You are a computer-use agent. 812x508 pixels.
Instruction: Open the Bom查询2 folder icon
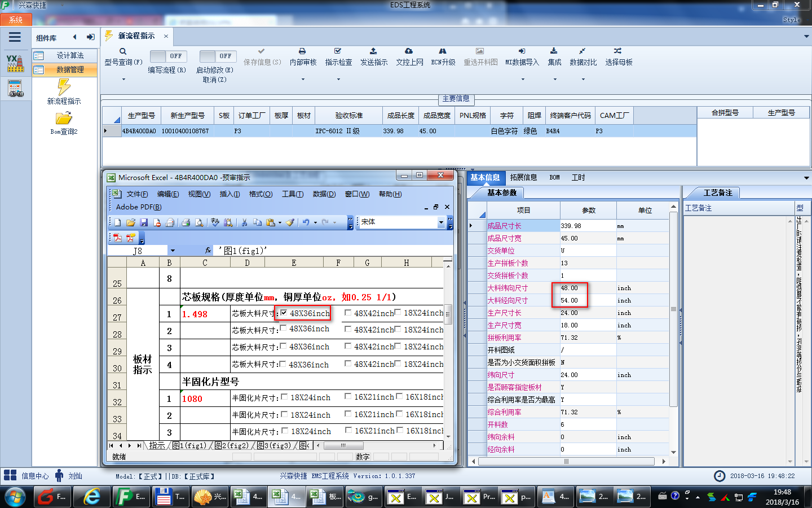[64, 118]
